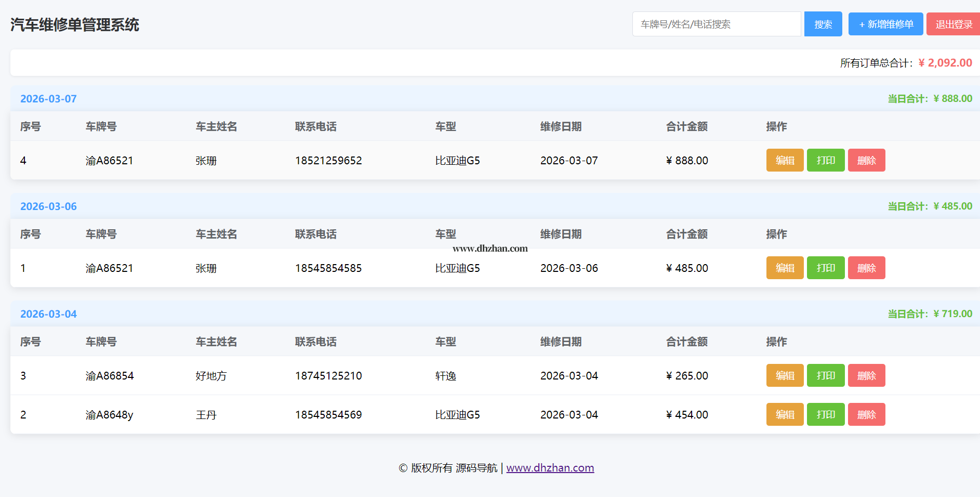This screenshot has height=497, width=980.
Task: Edit order 4 for 渝A86521 on 2026-03-07
Action: coord(785,160)
